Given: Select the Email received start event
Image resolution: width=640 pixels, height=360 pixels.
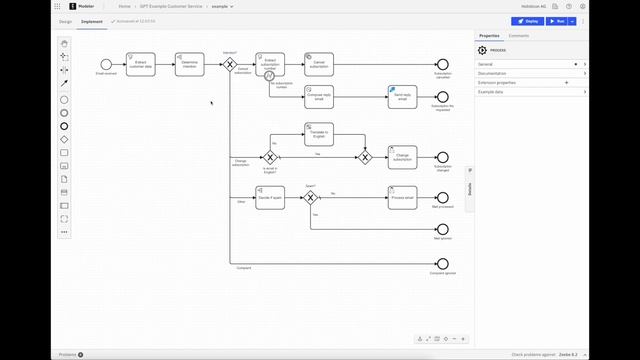Looking at the screenshot, I should point(106,64).
